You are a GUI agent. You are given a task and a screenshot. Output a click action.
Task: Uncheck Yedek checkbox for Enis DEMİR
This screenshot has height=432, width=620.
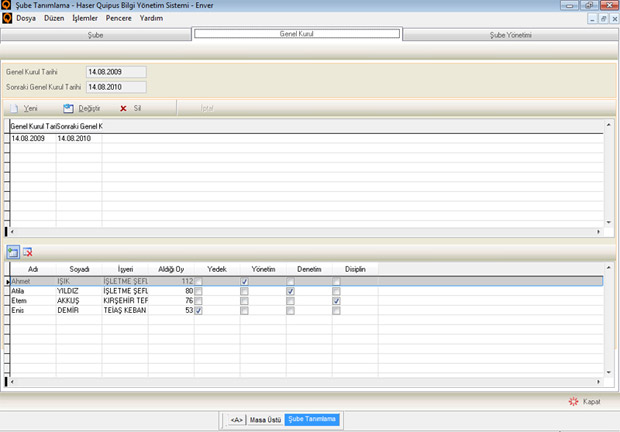(x=198, y=310)
